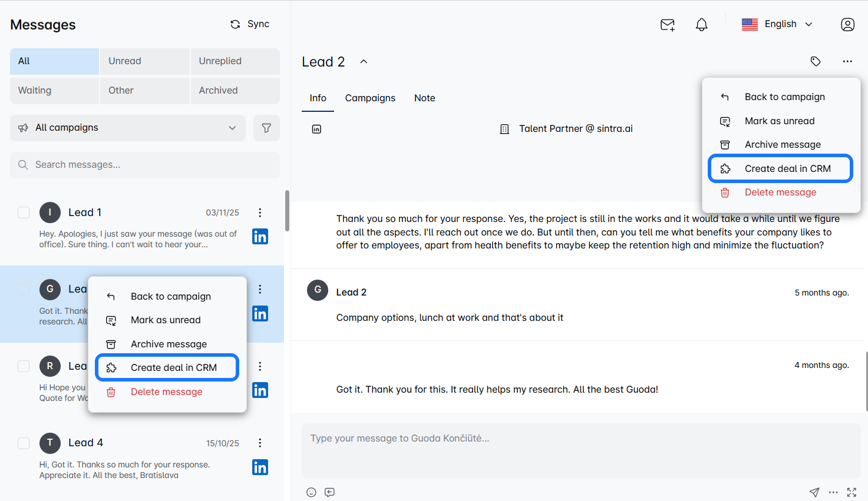Open the English language selector

point(777,24)
